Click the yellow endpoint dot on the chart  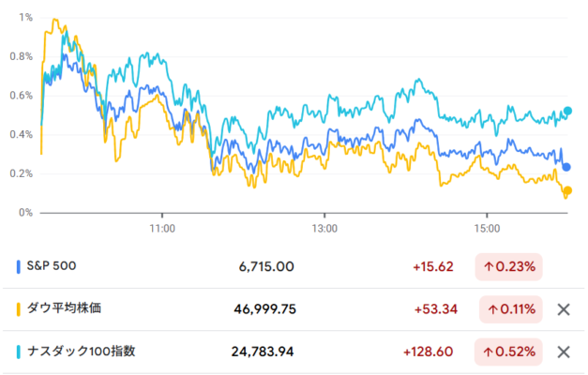click(567, 191)
